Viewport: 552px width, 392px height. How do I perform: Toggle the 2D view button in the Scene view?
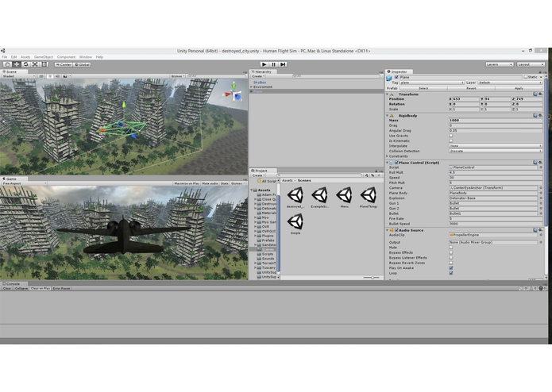(41, 76)
